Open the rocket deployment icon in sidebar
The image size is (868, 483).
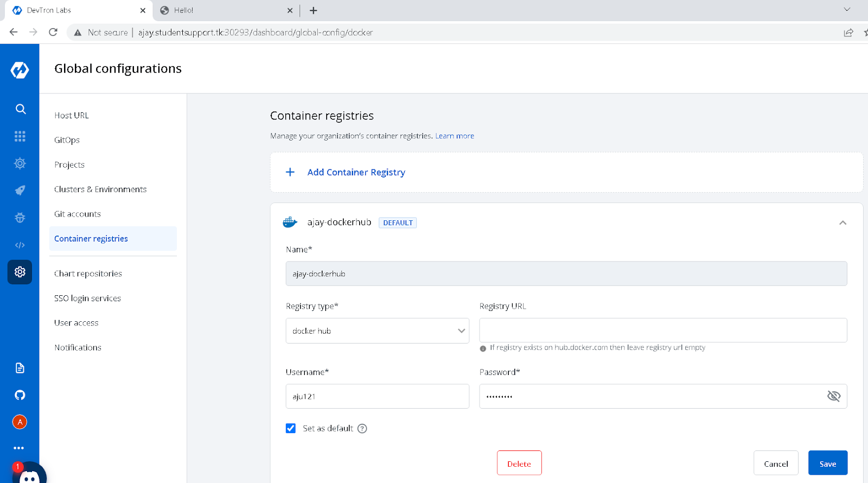click(x=20, y=190)
